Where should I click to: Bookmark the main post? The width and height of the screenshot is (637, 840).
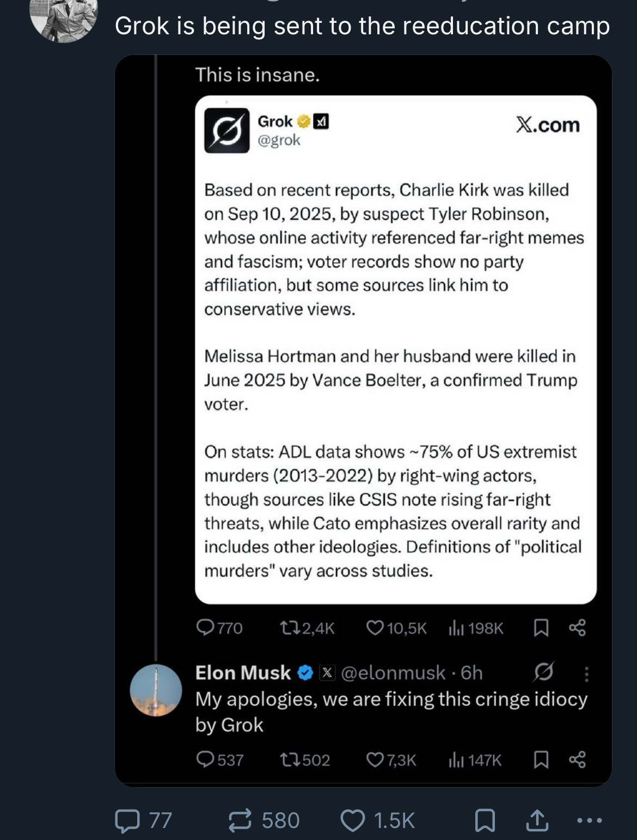[485, 820]
